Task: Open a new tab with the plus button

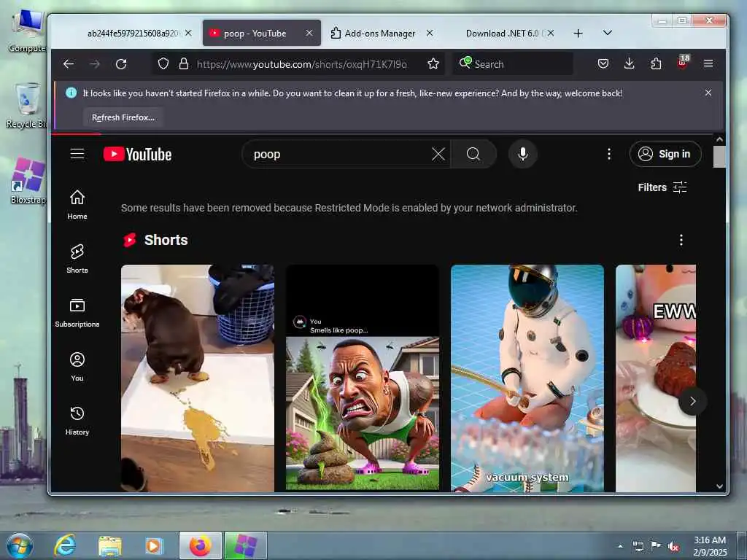Action: pyautogui.click(x=578, y=34)
